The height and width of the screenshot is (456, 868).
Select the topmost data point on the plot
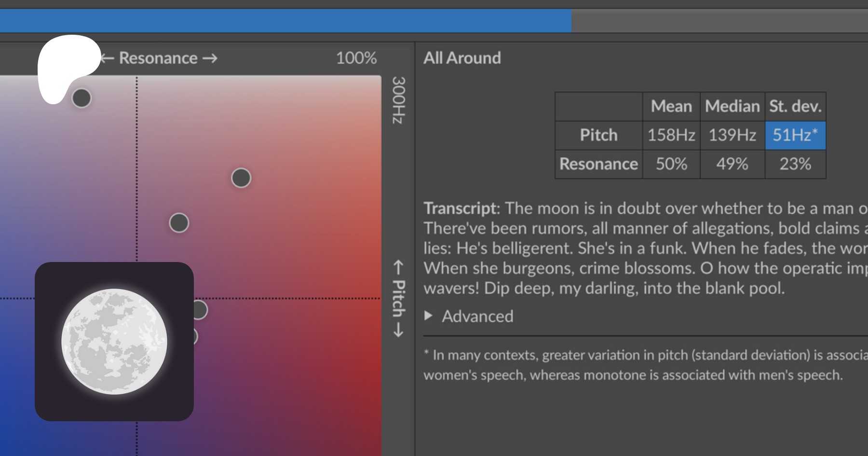click(81, 98)
